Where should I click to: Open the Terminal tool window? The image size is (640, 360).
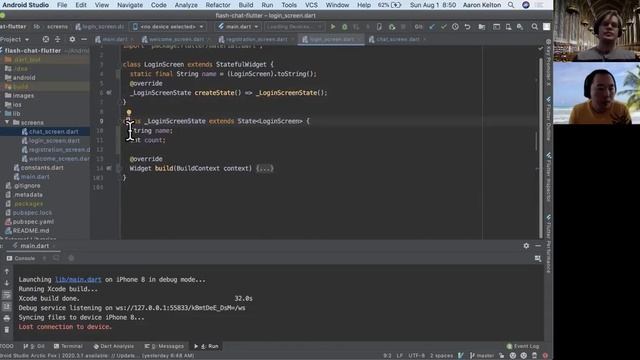click(x=68, y=346)
